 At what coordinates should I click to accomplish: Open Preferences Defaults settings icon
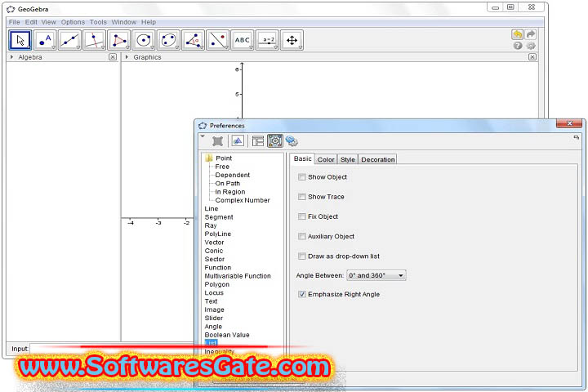(x=275, y=141)
